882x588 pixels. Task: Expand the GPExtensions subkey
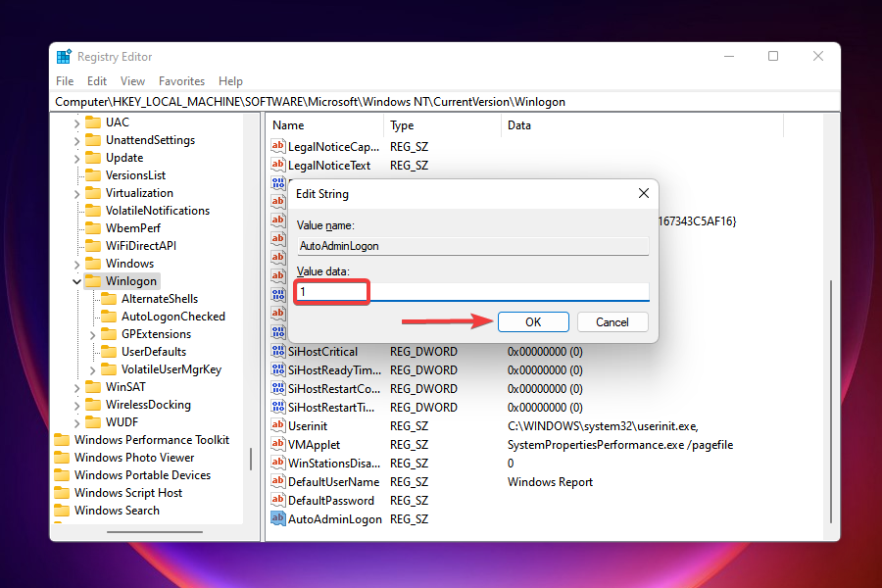[x=92, y=335]
